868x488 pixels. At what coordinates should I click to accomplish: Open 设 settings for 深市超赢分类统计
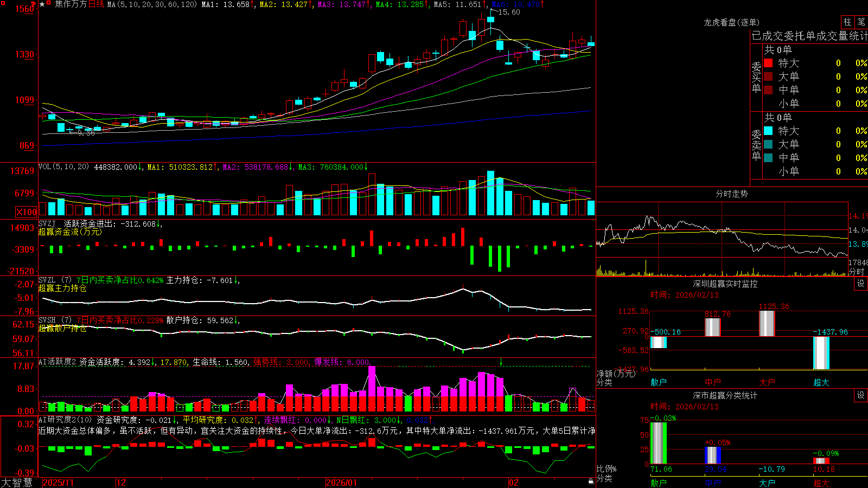point(861,395)
